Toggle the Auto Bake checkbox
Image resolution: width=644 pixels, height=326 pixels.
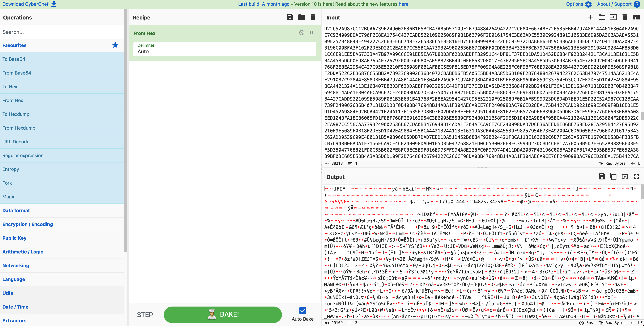coord(303,311)
